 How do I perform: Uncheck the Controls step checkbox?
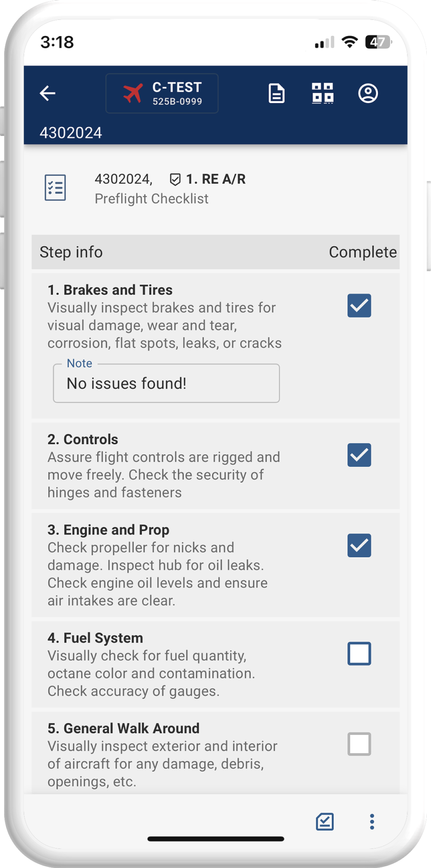(359, 455)
